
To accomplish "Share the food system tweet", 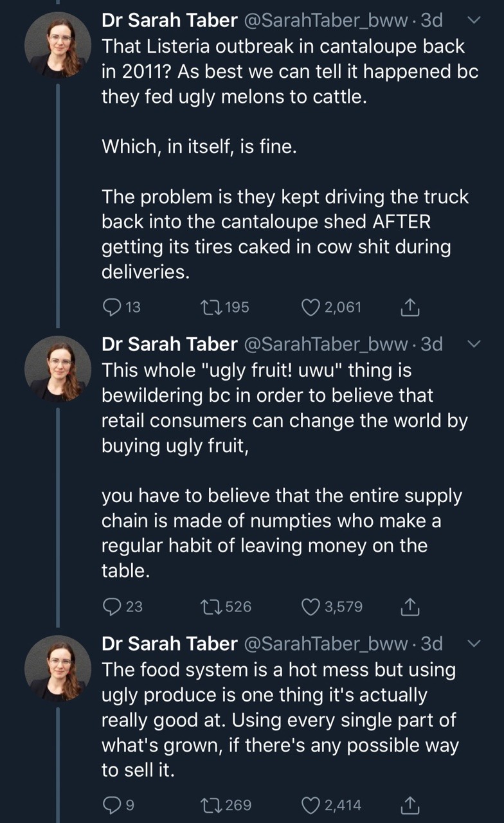I will 410,804.
